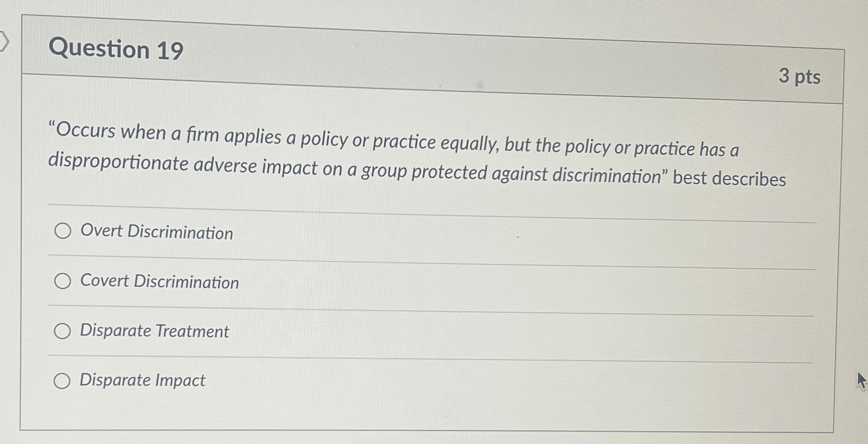Click the Overt Discrimination answer text

[x=156, y=233]
